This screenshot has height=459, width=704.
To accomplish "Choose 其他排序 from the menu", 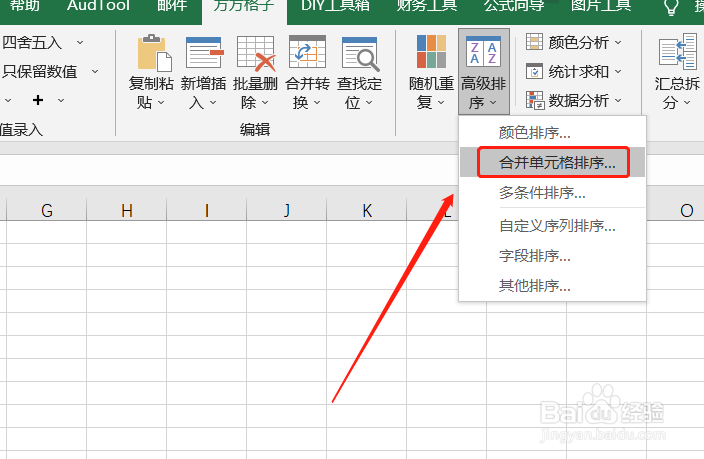I will tap(552, 285).
